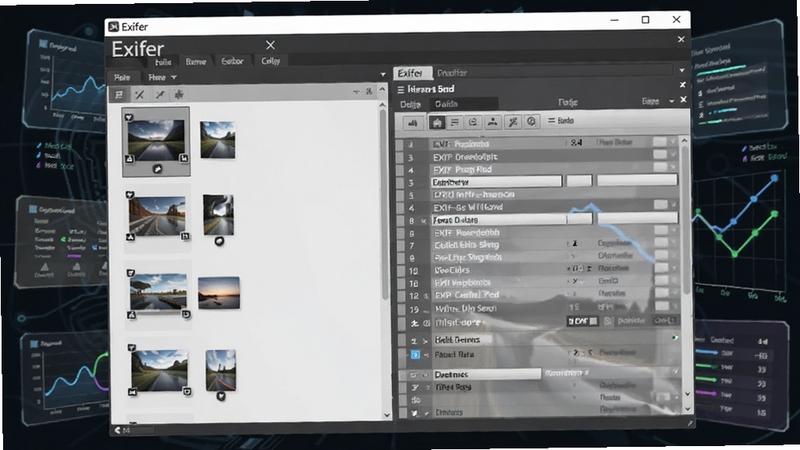Viewport: 800px width, 450px height.
Task: Expand the chevron before the Bclet Deinns field
Action: 425,341
